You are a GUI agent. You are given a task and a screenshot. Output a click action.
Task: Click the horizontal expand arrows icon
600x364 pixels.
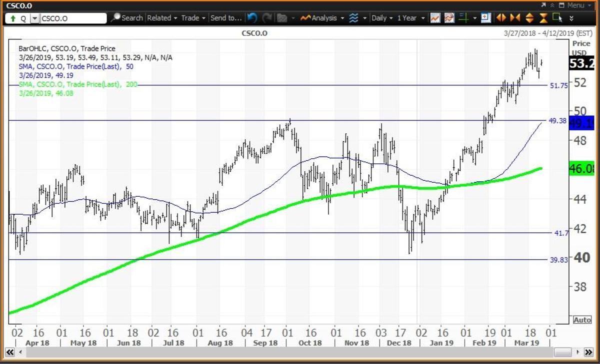[x=501, y=18]
